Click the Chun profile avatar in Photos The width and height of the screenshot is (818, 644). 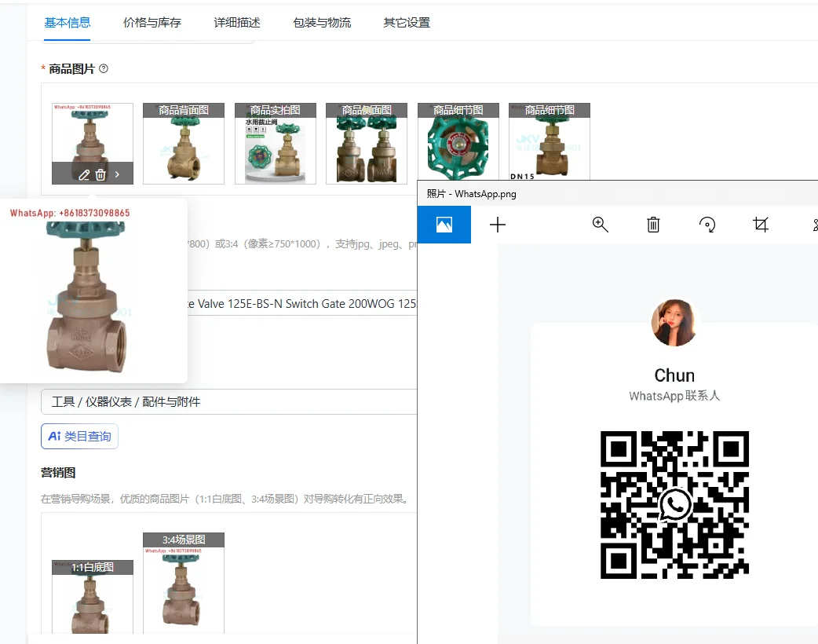tap(674, 323)
